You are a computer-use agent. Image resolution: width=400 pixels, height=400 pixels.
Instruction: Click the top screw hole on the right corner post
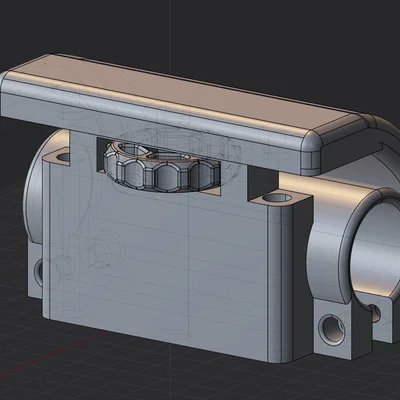pos(277,198)
